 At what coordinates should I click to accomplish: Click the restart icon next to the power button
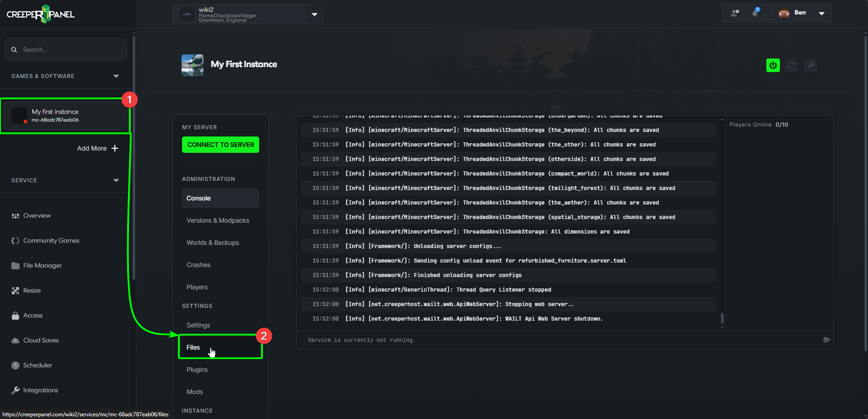(x=792, y=65)
